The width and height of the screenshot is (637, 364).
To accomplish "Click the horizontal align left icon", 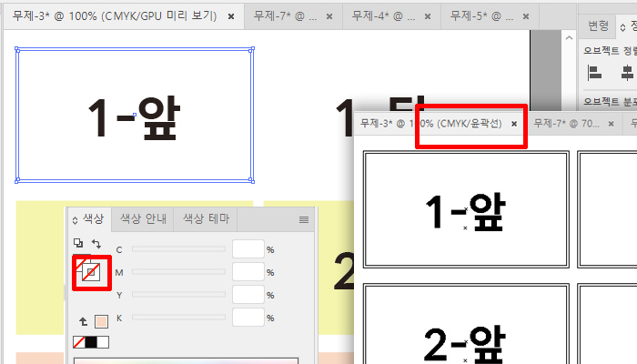I will (x=595, y=73).
